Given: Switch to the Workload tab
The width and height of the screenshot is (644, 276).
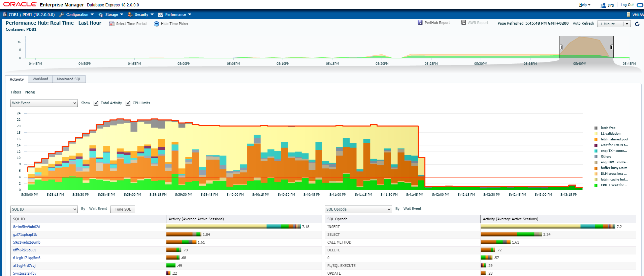Looking at the screenshot, I should (x=40, y=79).
